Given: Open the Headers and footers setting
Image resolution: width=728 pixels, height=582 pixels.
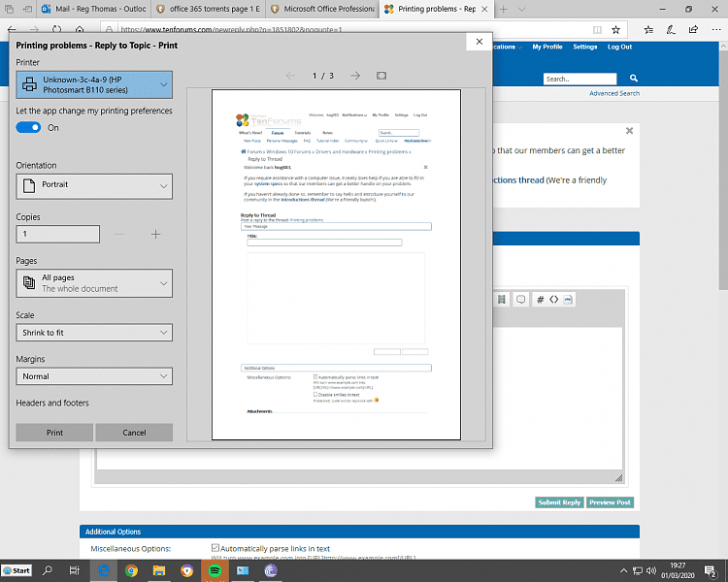Looking at the screenshot, I should point(52,403).
